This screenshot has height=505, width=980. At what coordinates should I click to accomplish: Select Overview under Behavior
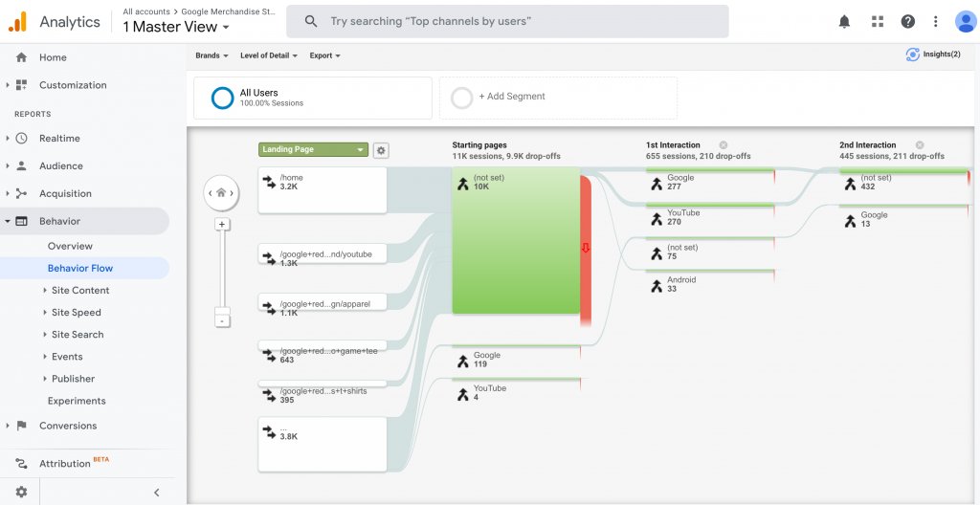pos(70,246)
